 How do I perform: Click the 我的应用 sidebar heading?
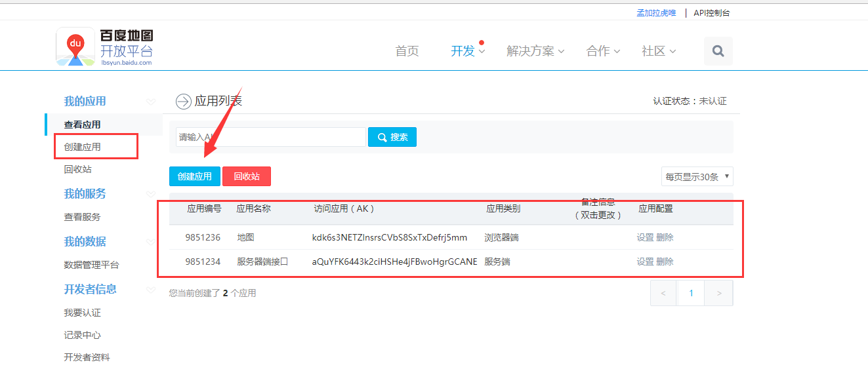click(85, 102)
